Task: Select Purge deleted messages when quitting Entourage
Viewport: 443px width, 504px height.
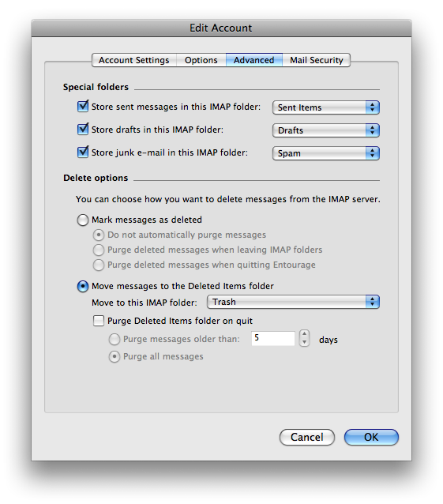Action: click(98, 265)
